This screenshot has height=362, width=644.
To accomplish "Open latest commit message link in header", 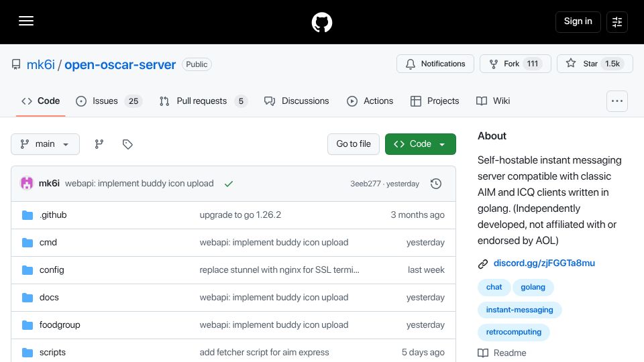I will point(140,184).
